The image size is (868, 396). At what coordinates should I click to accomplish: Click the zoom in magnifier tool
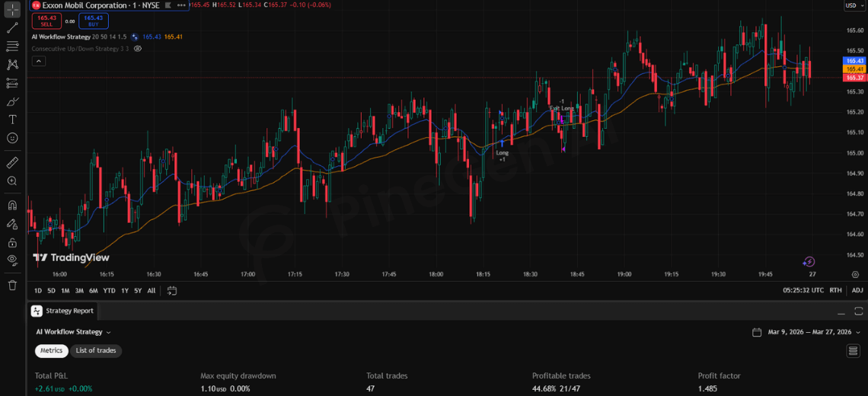(x=12, y=181)
